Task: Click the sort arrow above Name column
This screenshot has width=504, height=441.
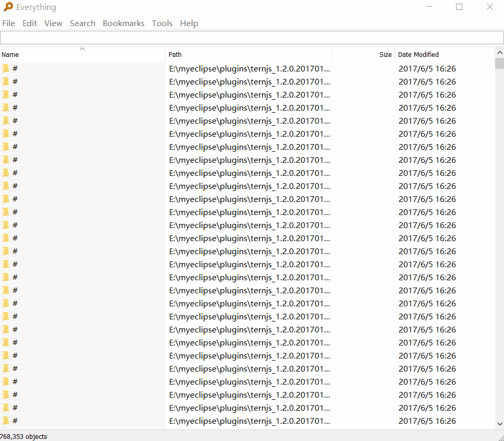Action: (82, 49)
